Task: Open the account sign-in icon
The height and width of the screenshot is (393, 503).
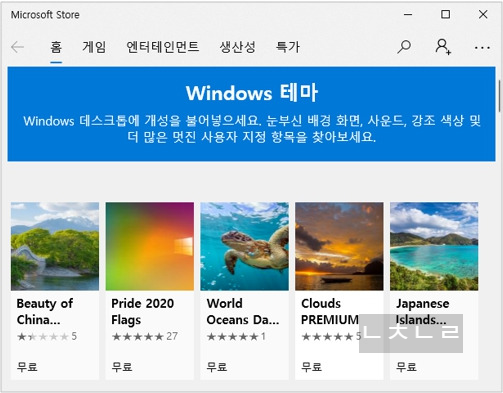Action: click(x=443, y=47)
